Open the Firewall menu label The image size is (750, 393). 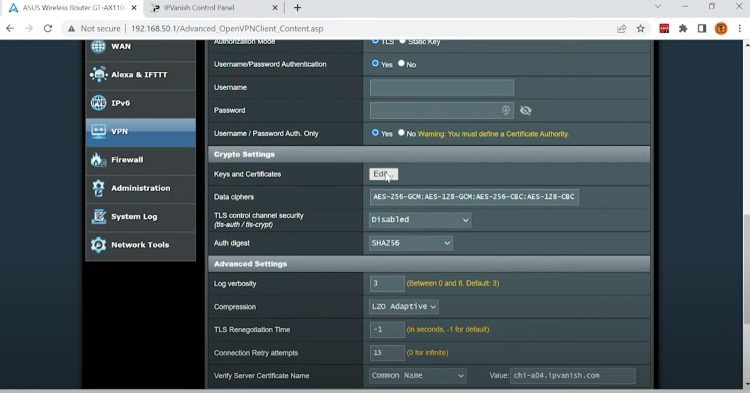click(127, 160)
